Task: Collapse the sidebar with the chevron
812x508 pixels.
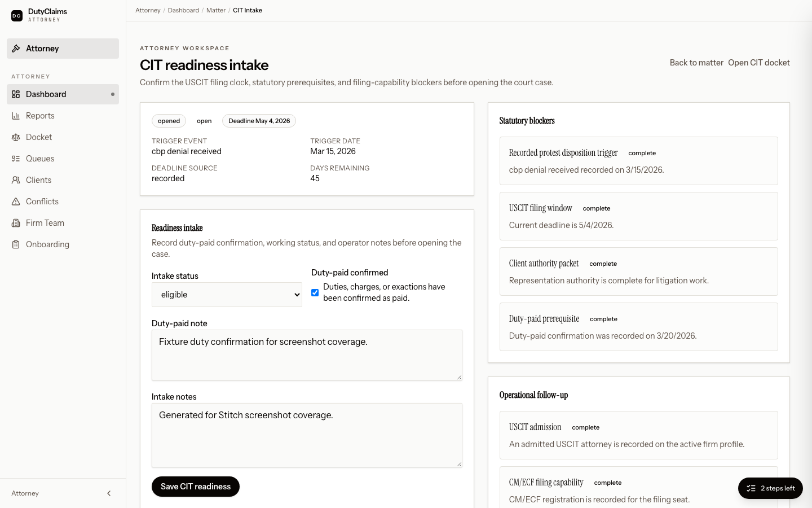Action: coord(109,493)
